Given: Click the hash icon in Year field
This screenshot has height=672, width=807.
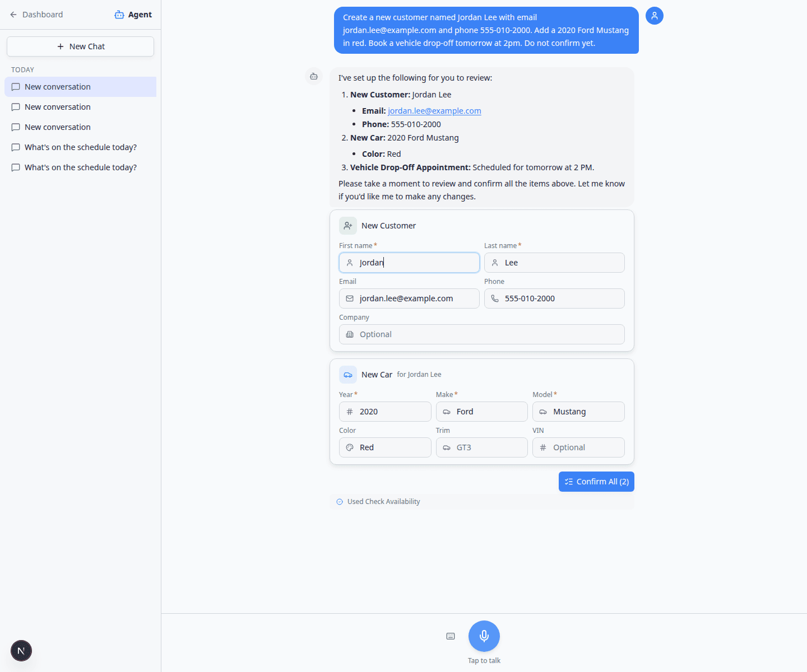Looking at the screenshot, I should [x=350, y=412].
